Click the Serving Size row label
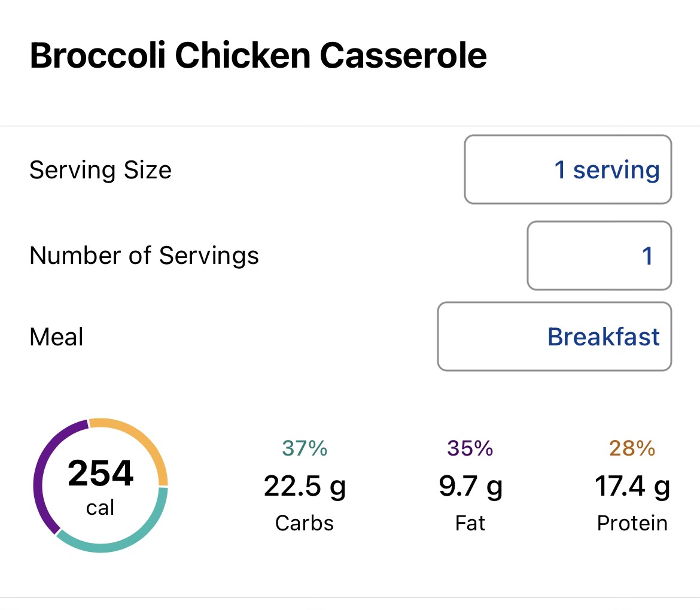This screenshot has height=610, width=700. 101,171
